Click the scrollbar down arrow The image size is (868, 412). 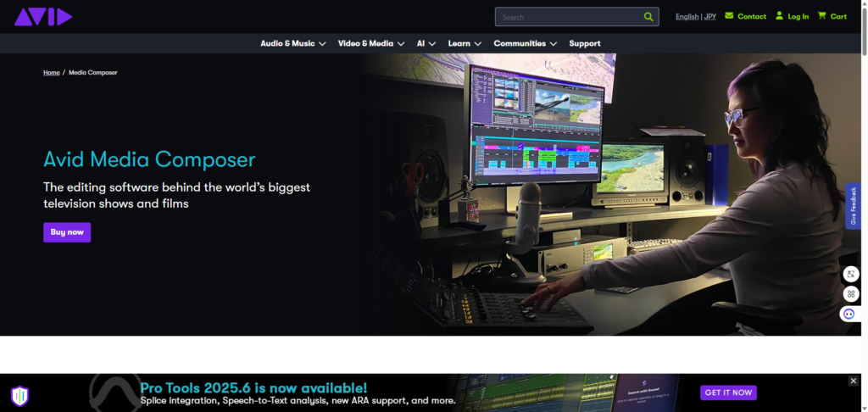coord(864,408)
